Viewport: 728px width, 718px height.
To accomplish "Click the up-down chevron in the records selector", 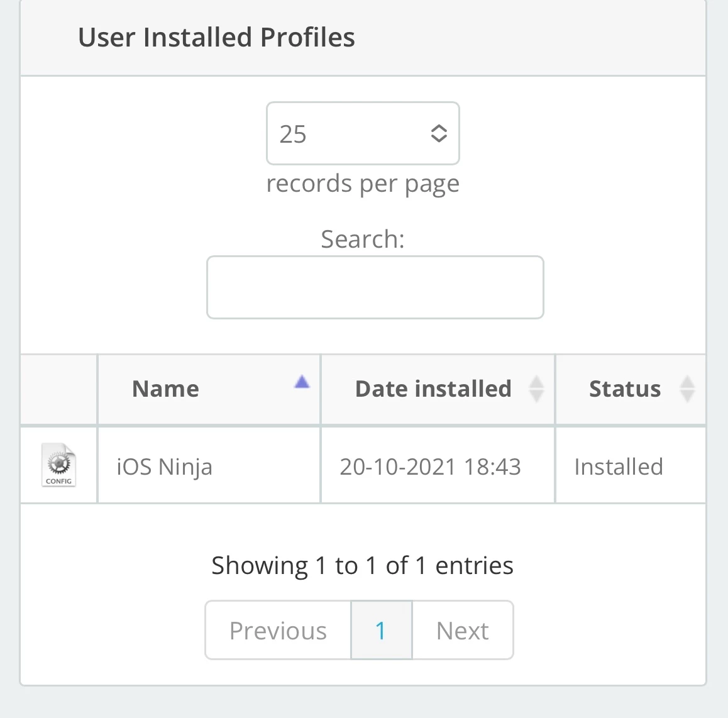I will [x=439, y=133].
